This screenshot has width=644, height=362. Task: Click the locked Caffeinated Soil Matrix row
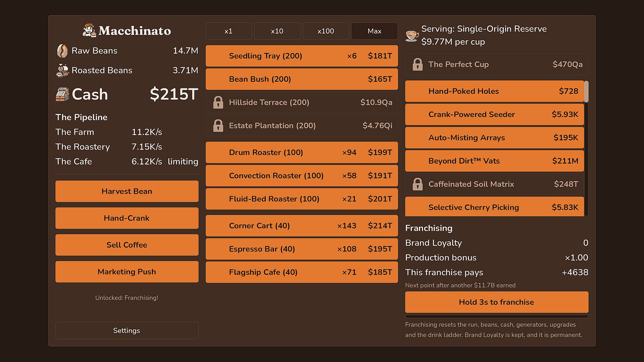pos(494,184)
